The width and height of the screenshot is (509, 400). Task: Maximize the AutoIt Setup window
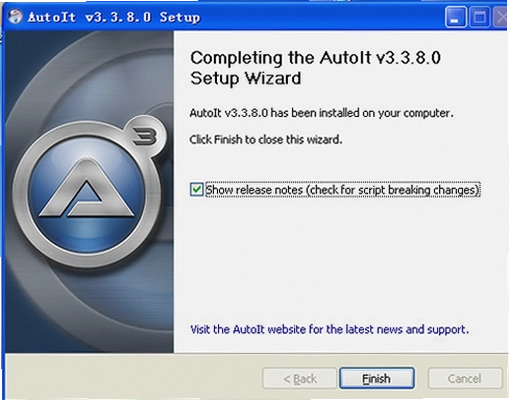click(479, 17)
